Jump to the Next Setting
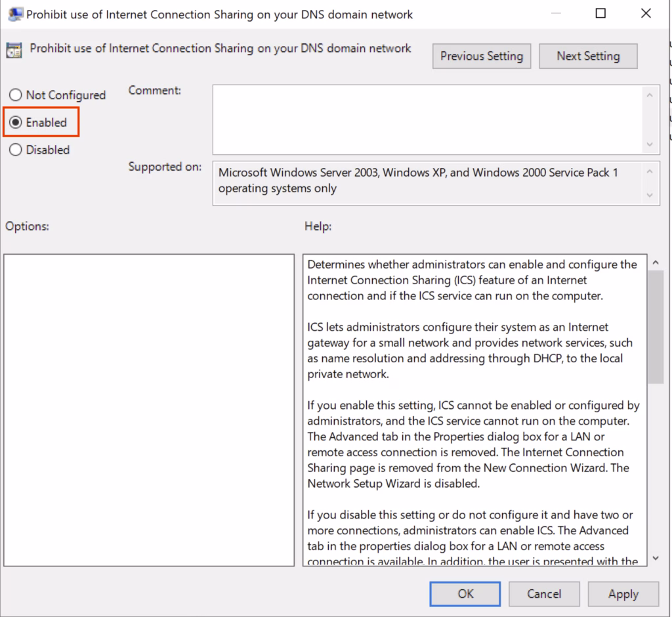 [588, 56]
